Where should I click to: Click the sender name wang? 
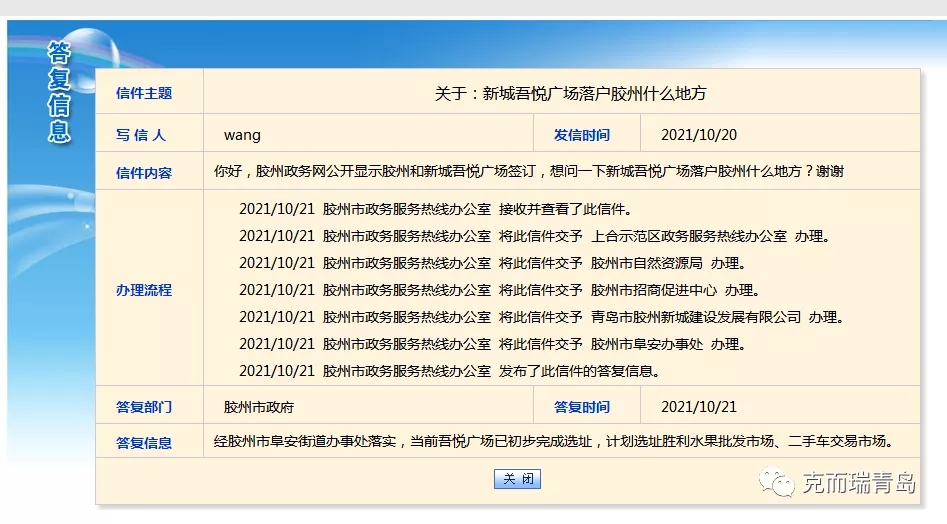(x=242, y=135)
